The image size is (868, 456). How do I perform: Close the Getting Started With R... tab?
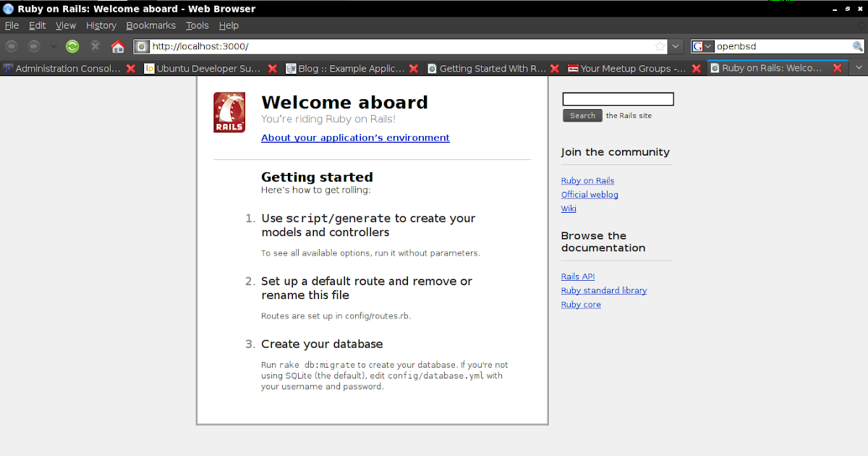[555, 69]
